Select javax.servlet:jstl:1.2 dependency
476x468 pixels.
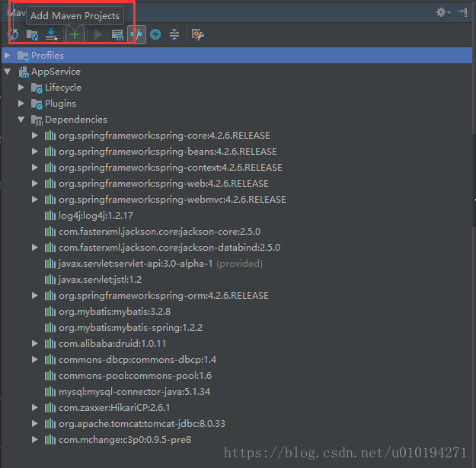101,280
